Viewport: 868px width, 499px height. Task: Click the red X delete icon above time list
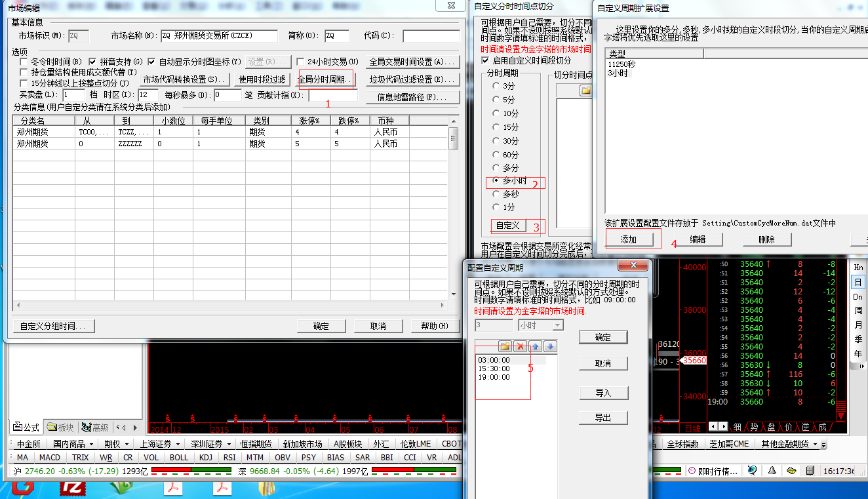click(x=521, y=346)
